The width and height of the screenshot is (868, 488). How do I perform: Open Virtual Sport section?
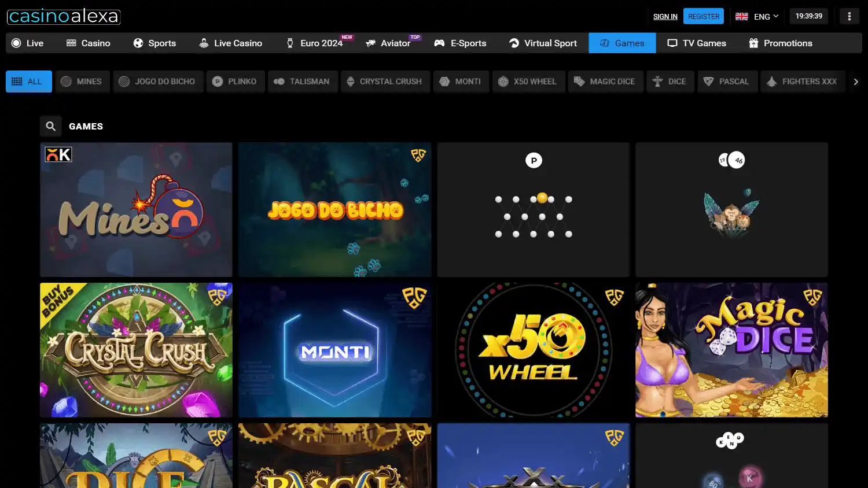click(x=543, y=43)
